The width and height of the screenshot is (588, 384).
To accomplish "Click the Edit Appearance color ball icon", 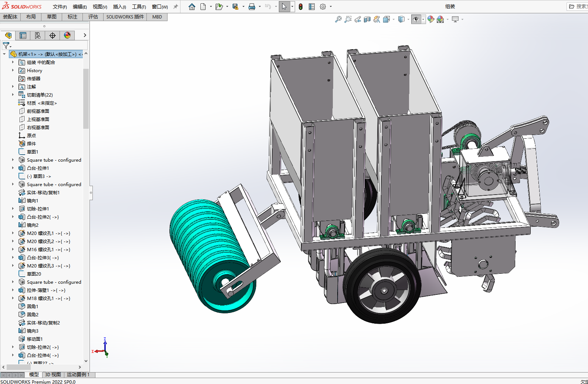I will tap(430, 20).
